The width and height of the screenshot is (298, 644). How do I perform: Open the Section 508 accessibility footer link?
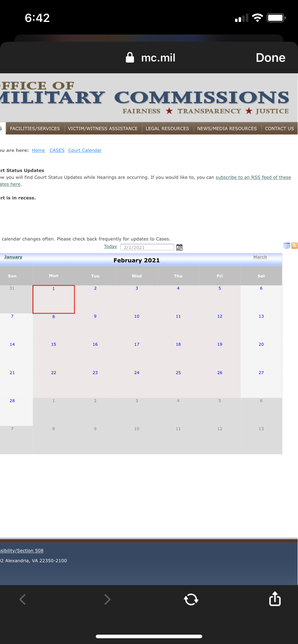pos(22,551)
